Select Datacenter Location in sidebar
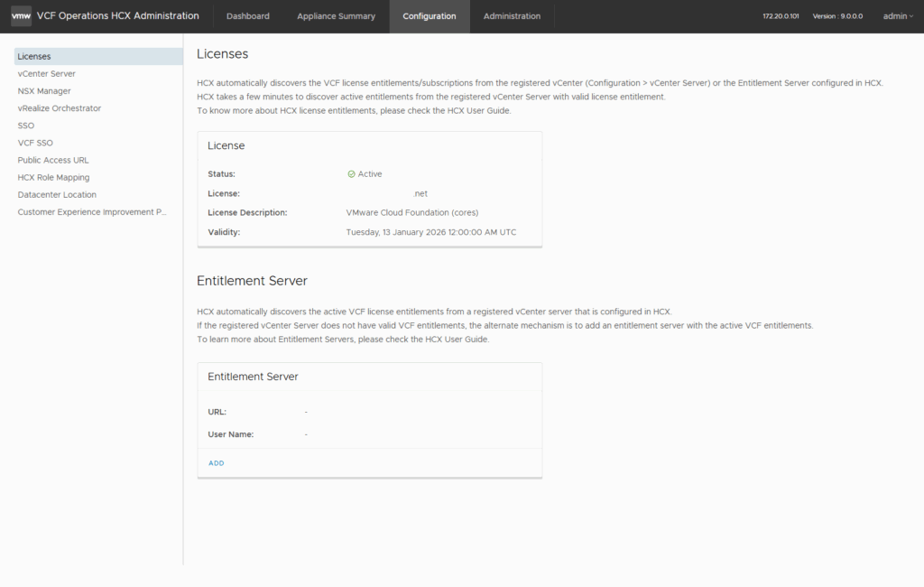This screenshot has height=587, width=924. pos(57,195)
